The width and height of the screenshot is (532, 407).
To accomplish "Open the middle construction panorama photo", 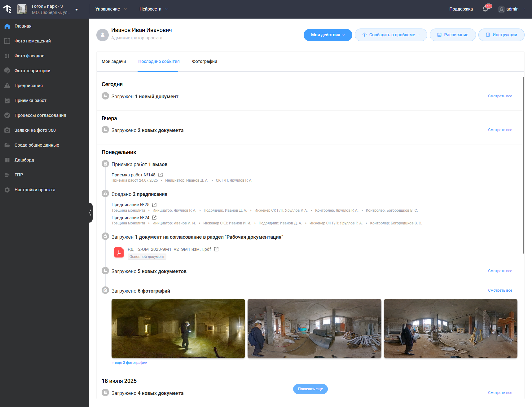I will pos(314,329).
